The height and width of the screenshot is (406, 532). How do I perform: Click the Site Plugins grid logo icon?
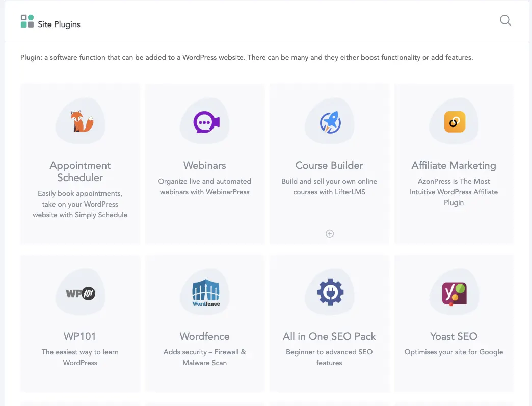click(27, 21)
